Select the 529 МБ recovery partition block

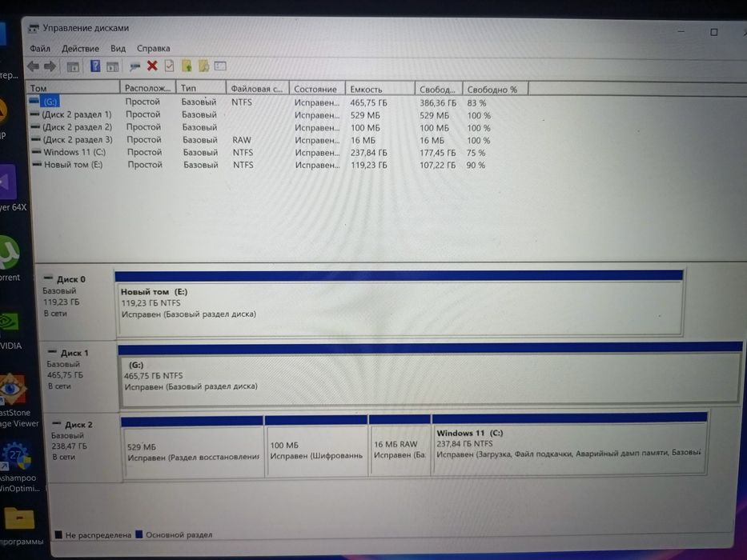(x=192, y=446)
